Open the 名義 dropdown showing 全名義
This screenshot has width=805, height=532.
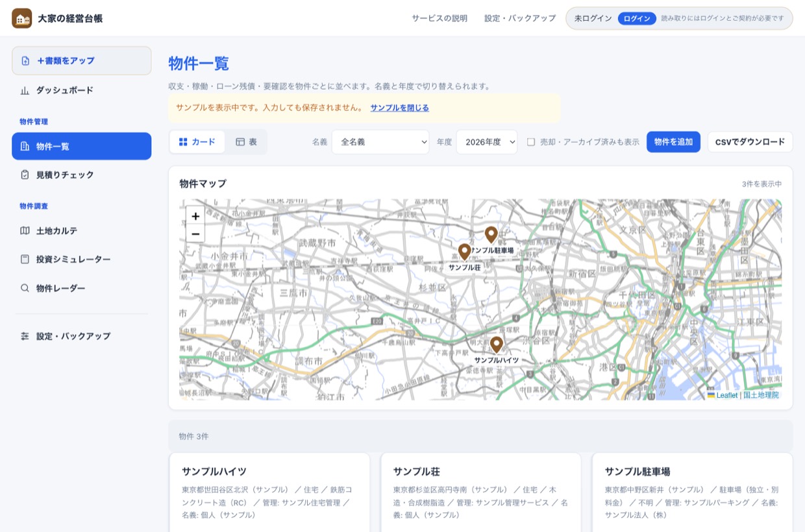click(380, 142)
